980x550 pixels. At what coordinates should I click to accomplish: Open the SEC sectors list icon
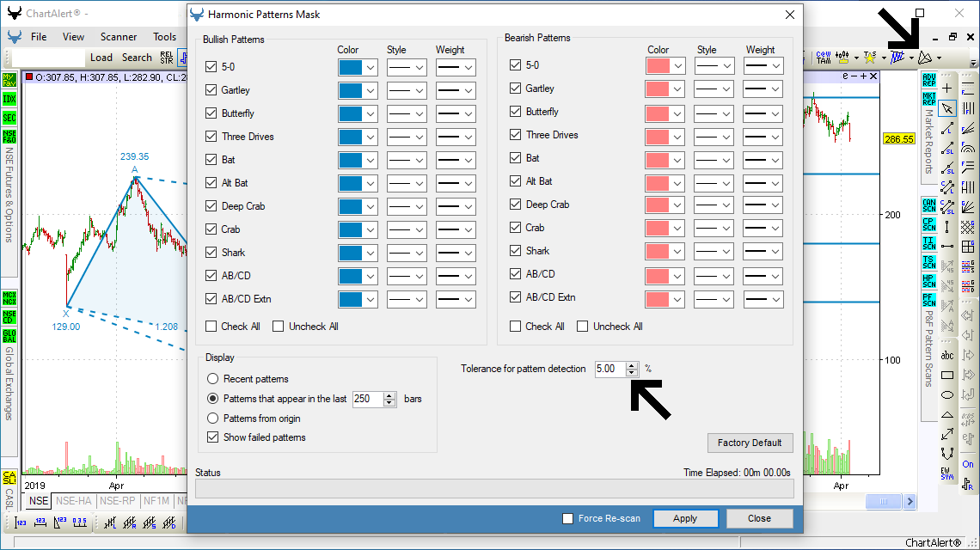click(9, 118)
